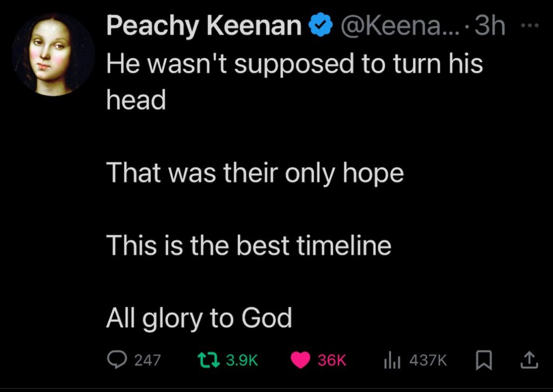
Task: Click the line "This is the best timeline"
Action: point(248,246)
